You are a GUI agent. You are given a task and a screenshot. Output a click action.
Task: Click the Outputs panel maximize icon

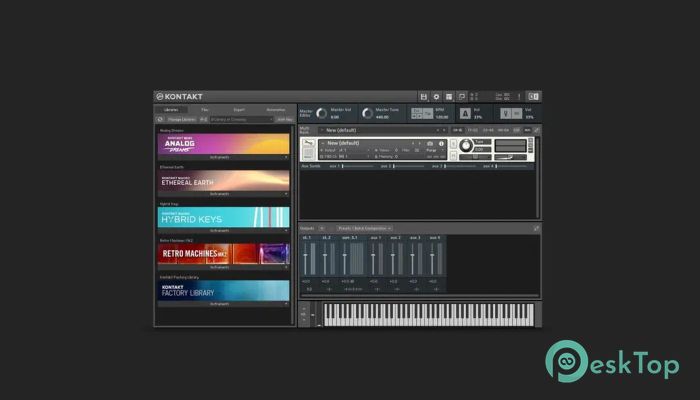click(536, 228)
